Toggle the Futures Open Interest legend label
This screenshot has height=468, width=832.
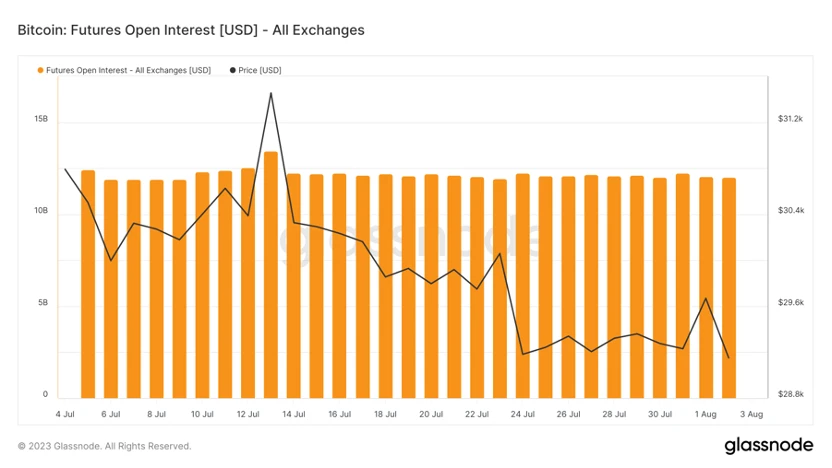(x=128, y=71)
